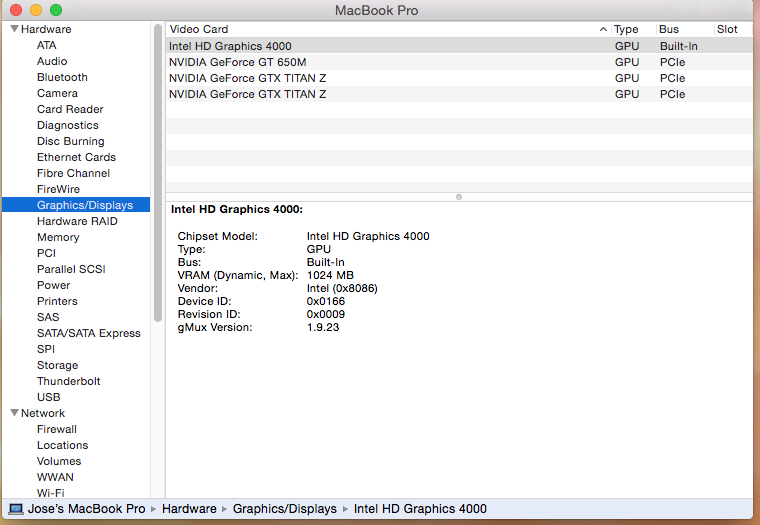Click PCIe in the GT 650M row
760x525 pixels.
pos(672,62)
